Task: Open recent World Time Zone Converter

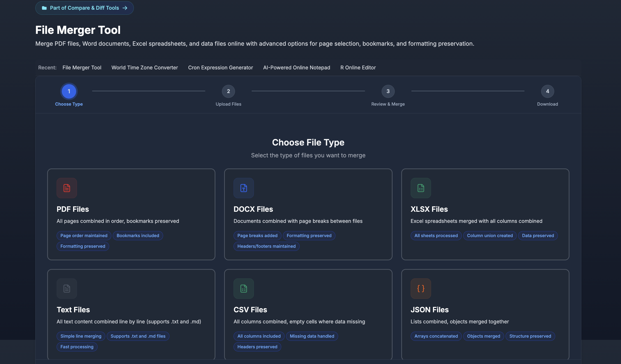Action: click(x=144, y=67)
